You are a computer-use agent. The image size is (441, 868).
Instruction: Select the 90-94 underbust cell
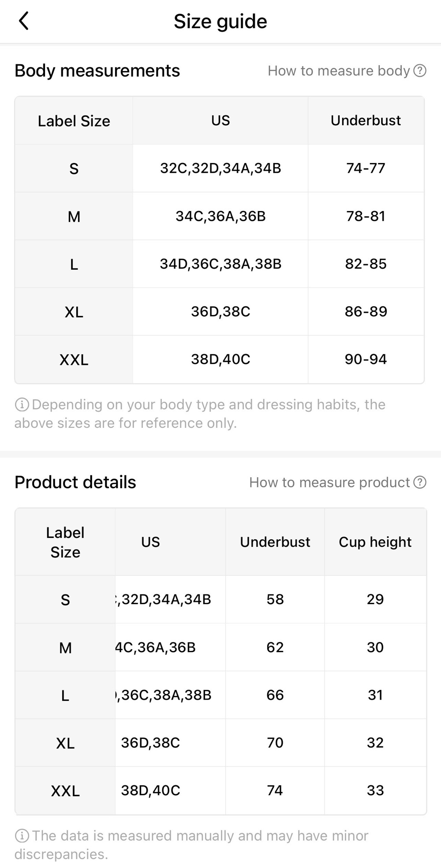pyautogui.click(x=366, y=359)
